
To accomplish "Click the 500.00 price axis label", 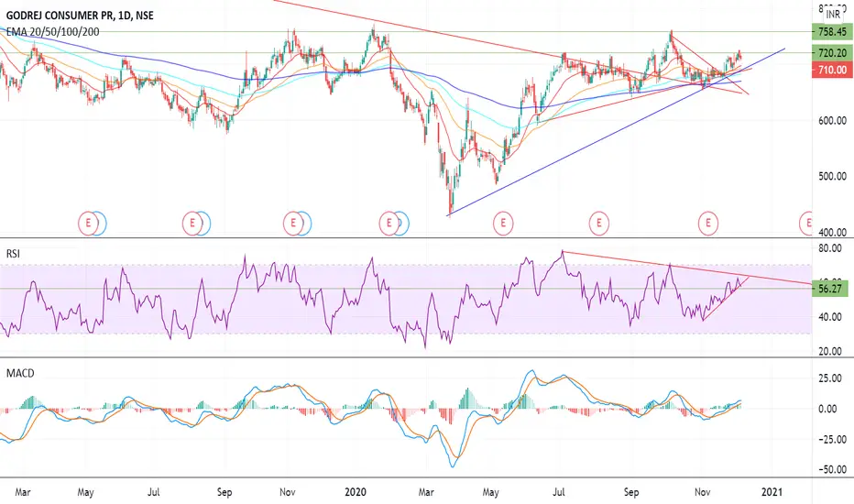I will pyautogui.click(x=832, y=177).
